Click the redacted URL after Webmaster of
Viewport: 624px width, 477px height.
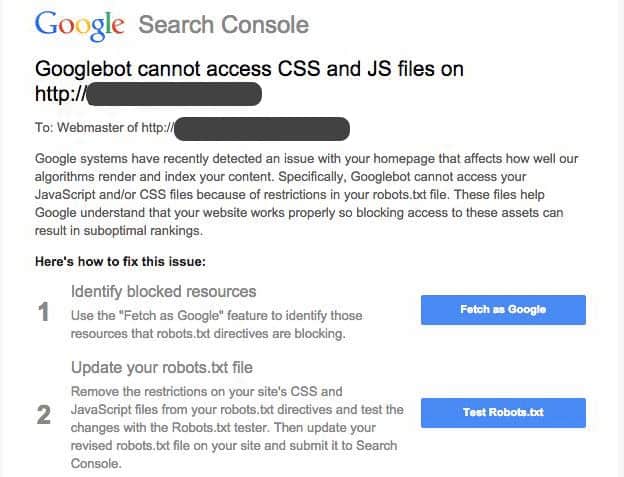point(263,129)
